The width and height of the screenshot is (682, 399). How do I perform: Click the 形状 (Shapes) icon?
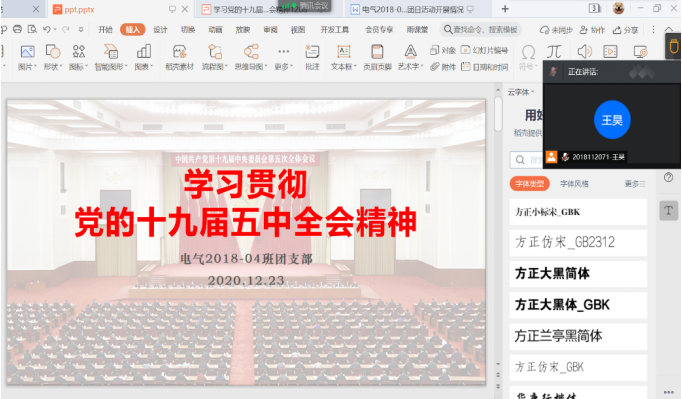pos(53,52)
